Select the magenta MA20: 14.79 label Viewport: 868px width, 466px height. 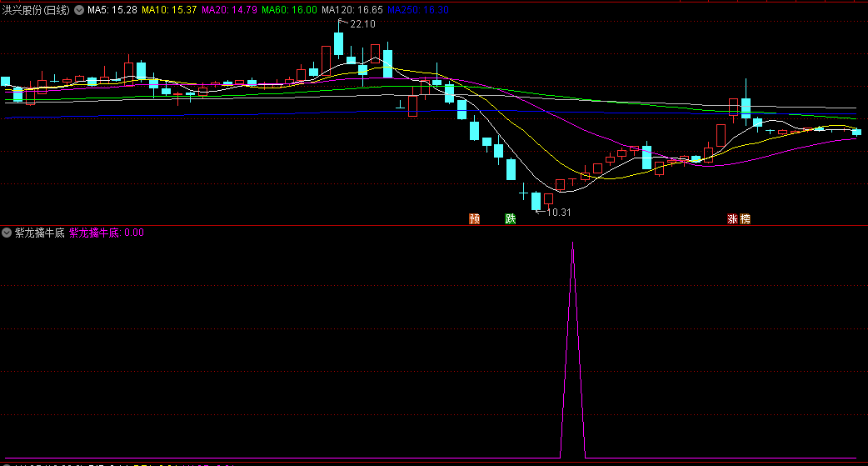[x=229, y=10]
